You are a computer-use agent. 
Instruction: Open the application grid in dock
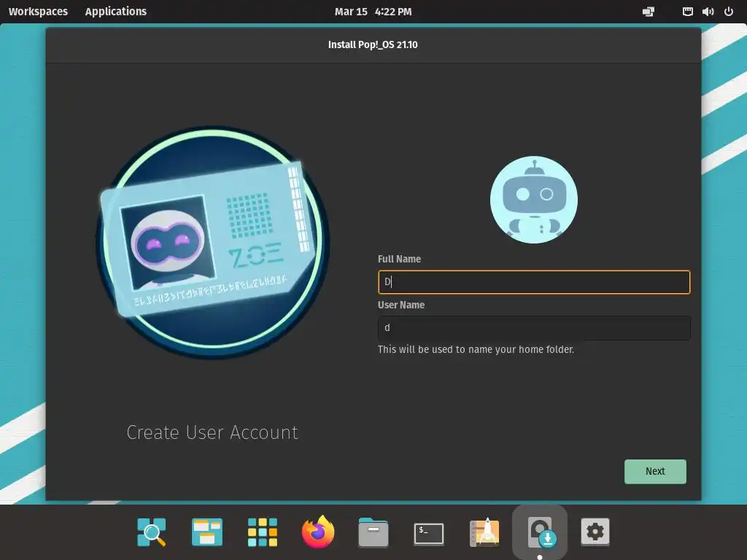click(x=263, y=532)
